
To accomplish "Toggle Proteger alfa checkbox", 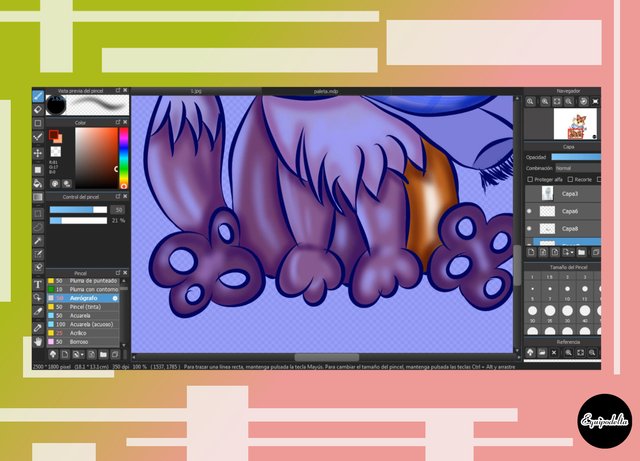I will point(530,179).
